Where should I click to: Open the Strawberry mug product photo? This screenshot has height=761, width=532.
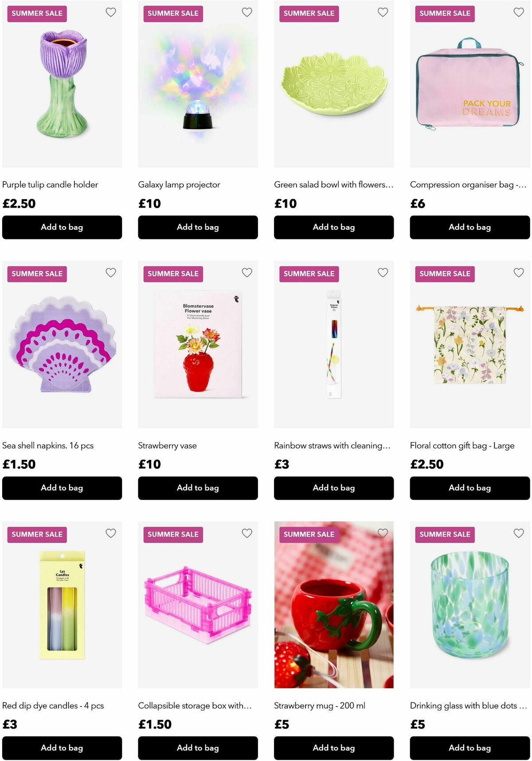pos(334,605)
